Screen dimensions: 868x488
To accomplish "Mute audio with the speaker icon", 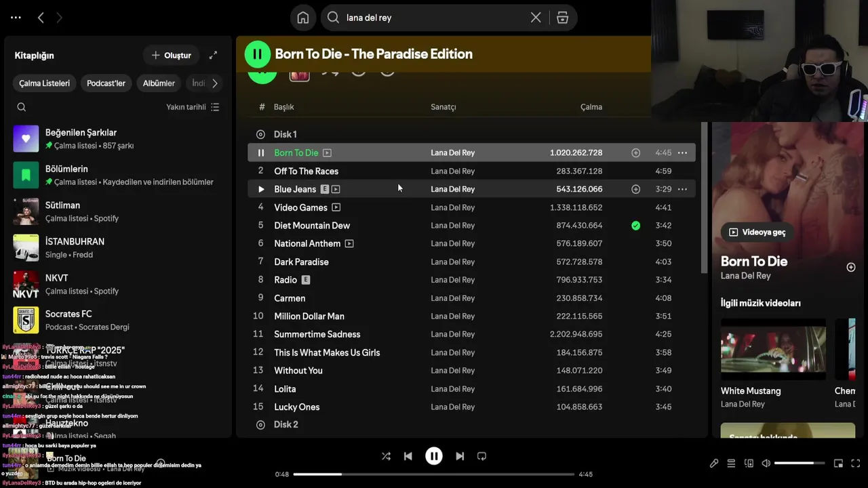I will click(x=766, y=464).
